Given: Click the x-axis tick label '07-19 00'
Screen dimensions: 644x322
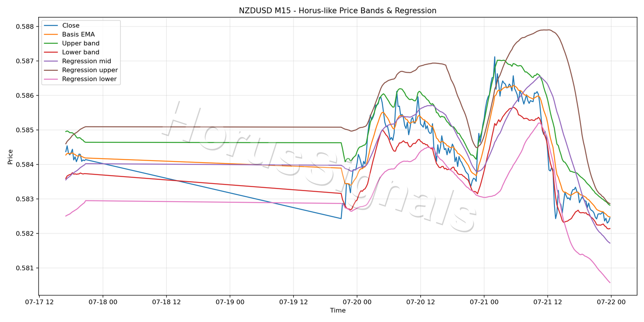Looking at the screenshot, I should point(230,302).
